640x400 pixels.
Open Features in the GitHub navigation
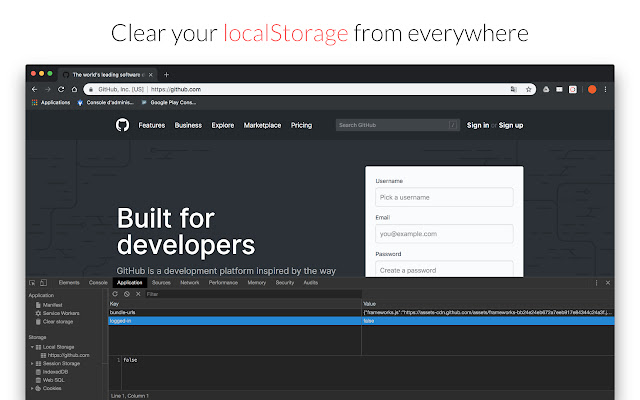[152, 125]
